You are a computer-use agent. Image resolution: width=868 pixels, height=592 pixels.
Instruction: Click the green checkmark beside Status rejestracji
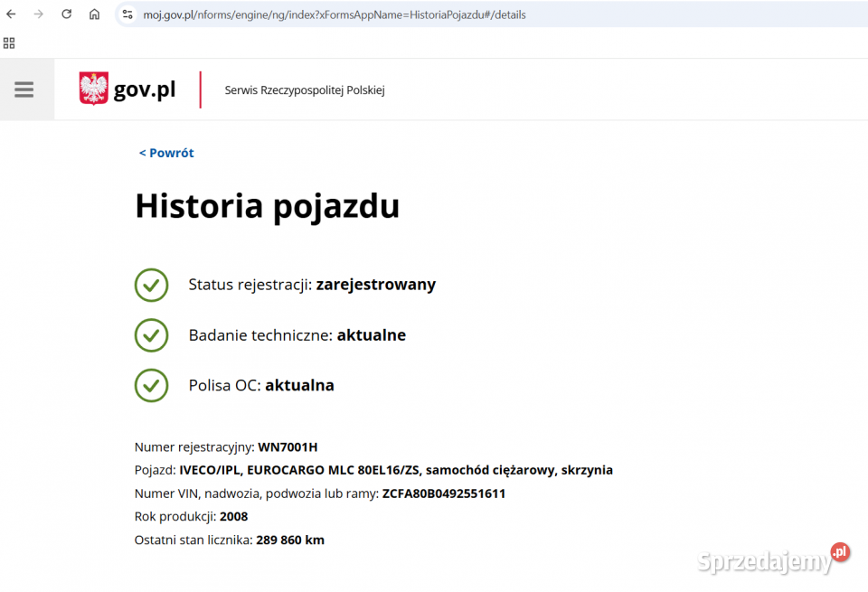tap(151, 285)
